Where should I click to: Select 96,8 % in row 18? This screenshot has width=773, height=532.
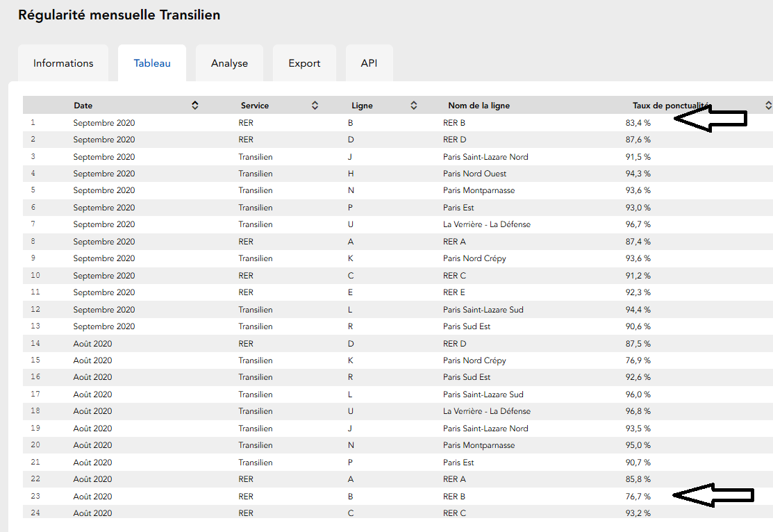pyautogui.click(x=638, y=411)
